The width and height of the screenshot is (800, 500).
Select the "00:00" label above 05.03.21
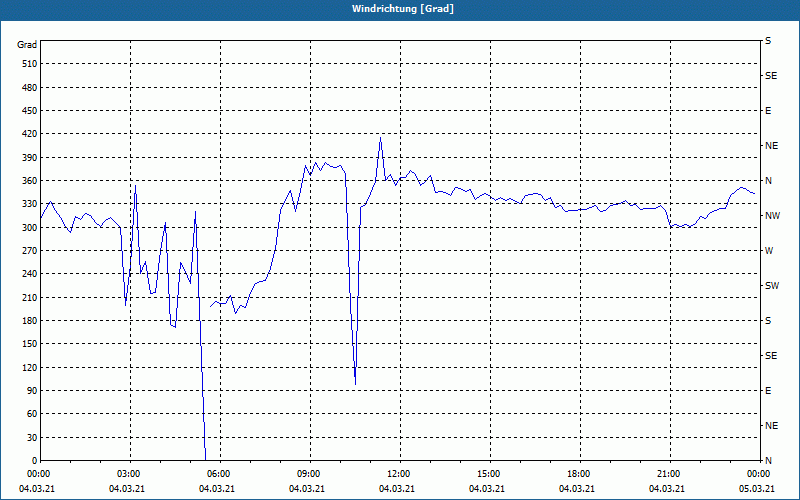pyautogui.click(x=760, y=474)
